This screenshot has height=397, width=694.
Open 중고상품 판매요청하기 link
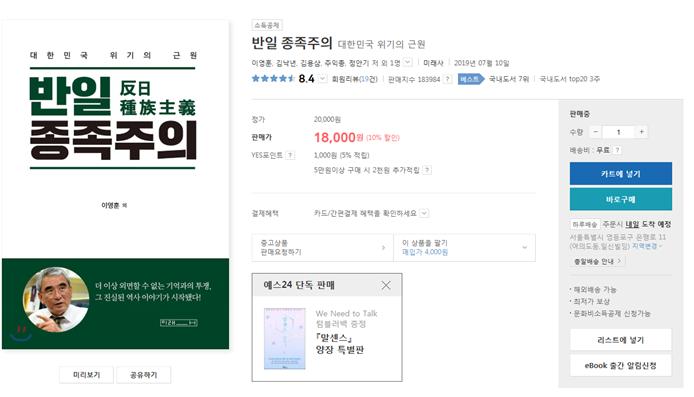click(323, 247)
